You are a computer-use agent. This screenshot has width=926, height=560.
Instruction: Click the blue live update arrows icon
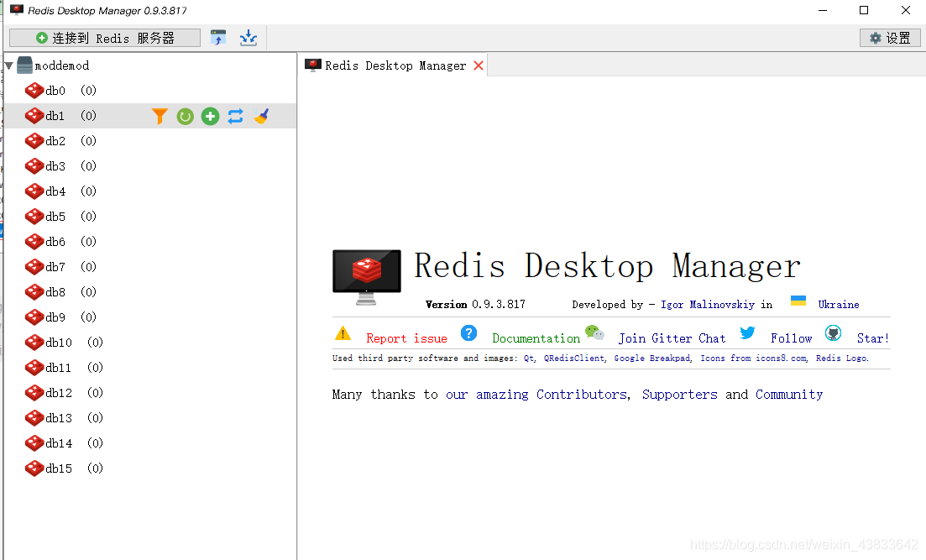coord(236,117)
